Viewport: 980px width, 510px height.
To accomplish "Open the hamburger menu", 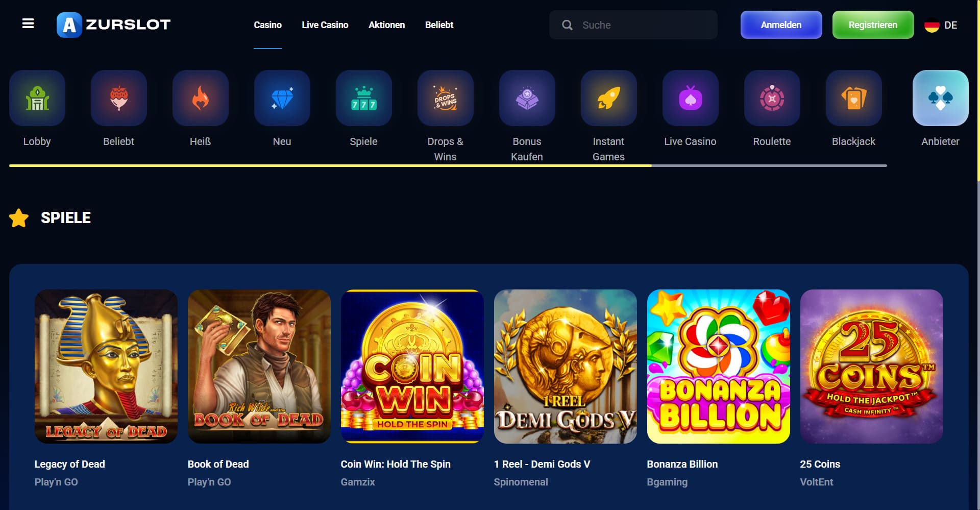I will [28, 23].
